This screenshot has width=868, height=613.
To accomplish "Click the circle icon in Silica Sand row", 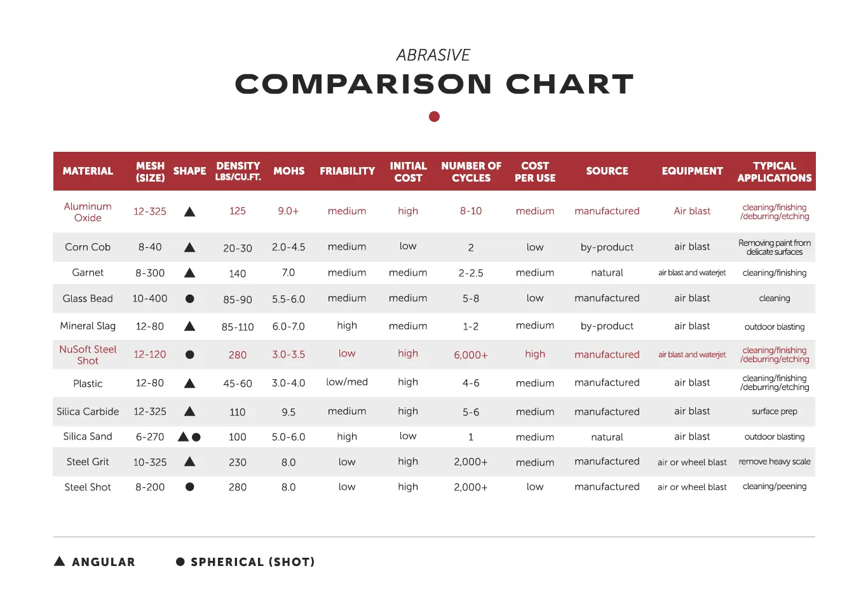I will (x=196, y=437).
